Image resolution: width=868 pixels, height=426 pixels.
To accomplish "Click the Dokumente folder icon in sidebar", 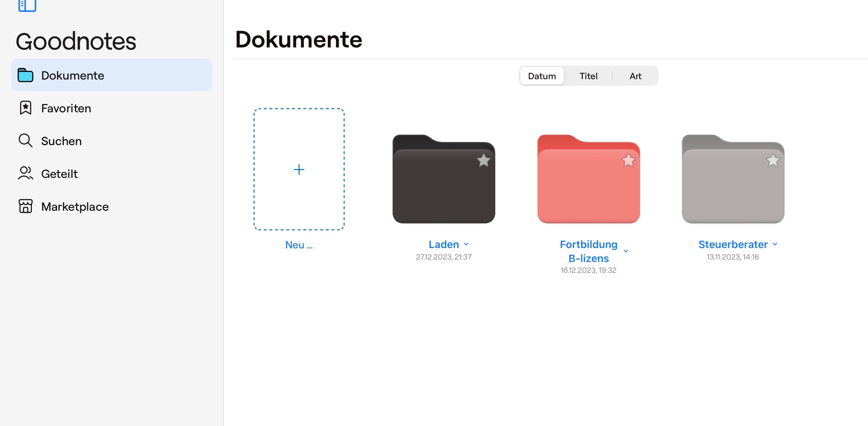I will click(x=25, y=75).
